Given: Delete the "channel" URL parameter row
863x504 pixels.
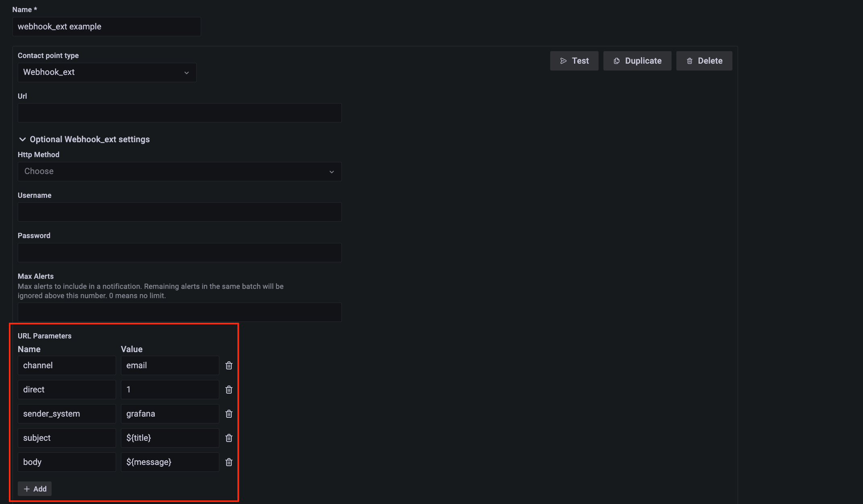Looking at the screenshot, I should (229, 365).
